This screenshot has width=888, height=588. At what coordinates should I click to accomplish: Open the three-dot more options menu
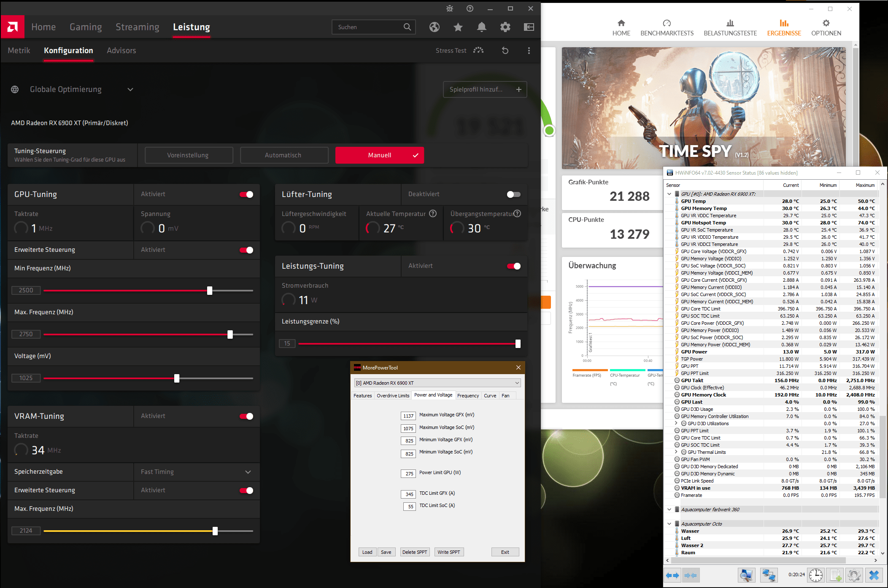click(529, 51)
